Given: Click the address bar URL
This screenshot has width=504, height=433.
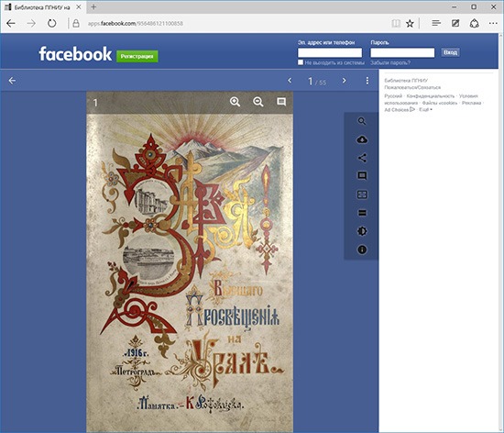Looking at the screenshot, I should [136, 24].
